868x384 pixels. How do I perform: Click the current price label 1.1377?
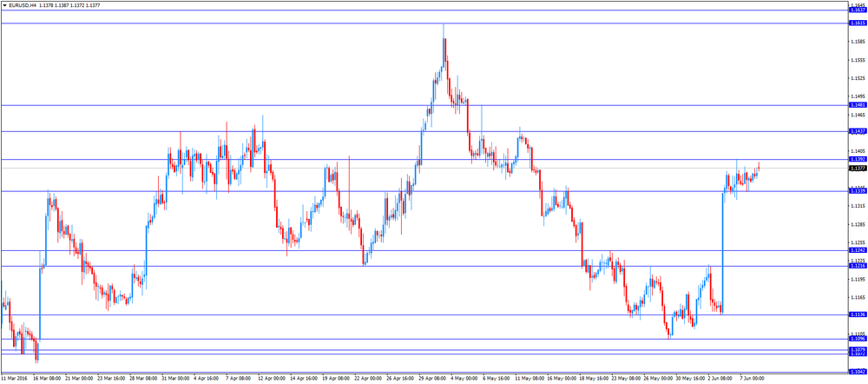tap(858, 168)
